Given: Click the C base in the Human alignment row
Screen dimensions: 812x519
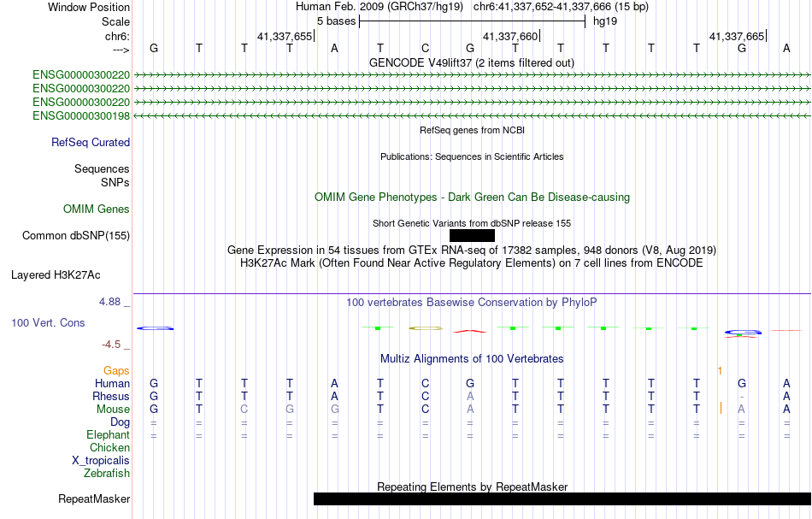Looking at the screenshot, I should [425, 383].
